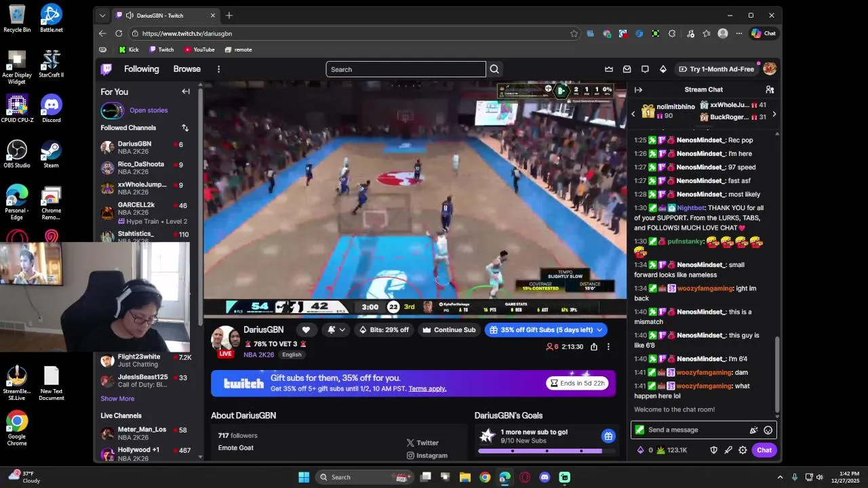Show next gift leaderboard entries
868x488 pixels.
click(x=774, y=114)
